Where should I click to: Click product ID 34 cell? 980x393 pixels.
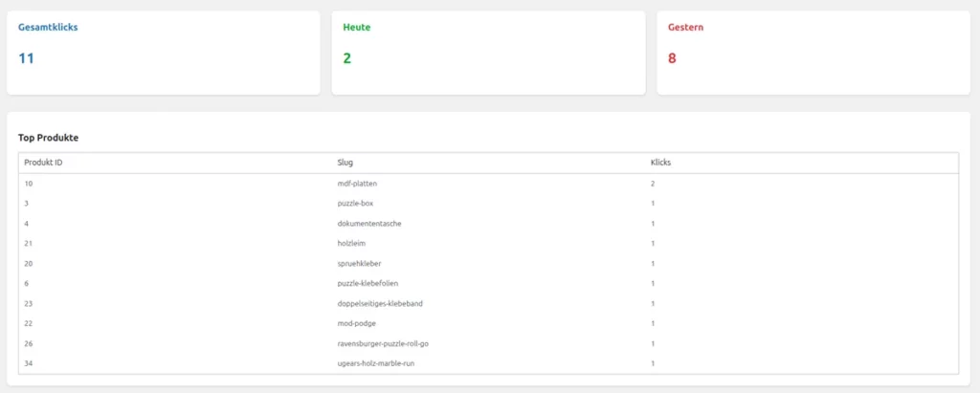(29, 363)
